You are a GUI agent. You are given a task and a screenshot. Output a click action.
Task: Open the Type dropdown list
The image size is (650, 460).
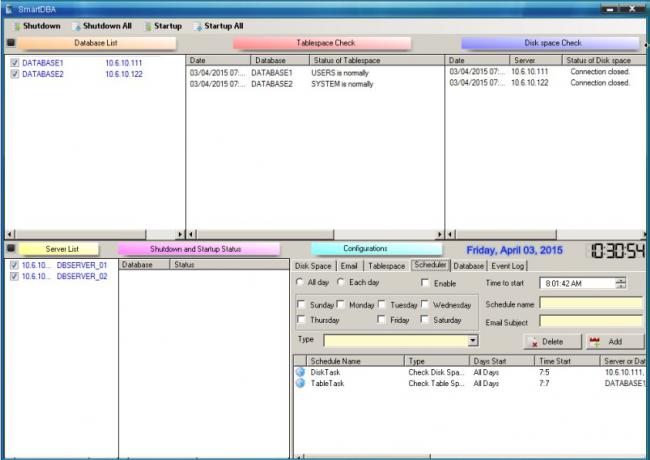(473, 341)
